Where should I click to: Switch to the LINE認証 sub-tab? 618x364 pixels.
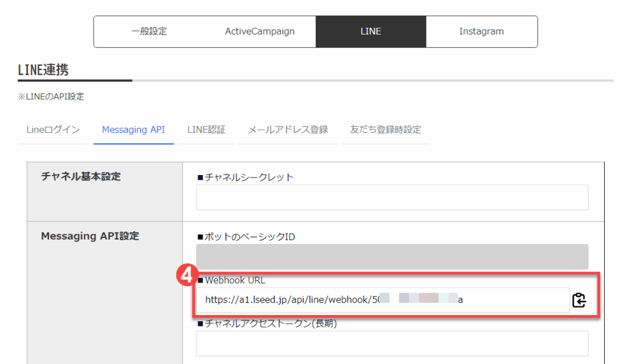click(206, 130)
